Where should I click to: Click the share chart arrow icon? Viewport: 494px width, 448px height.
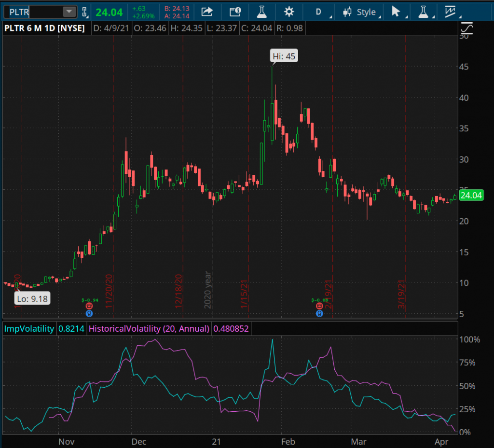coord(207,12)
